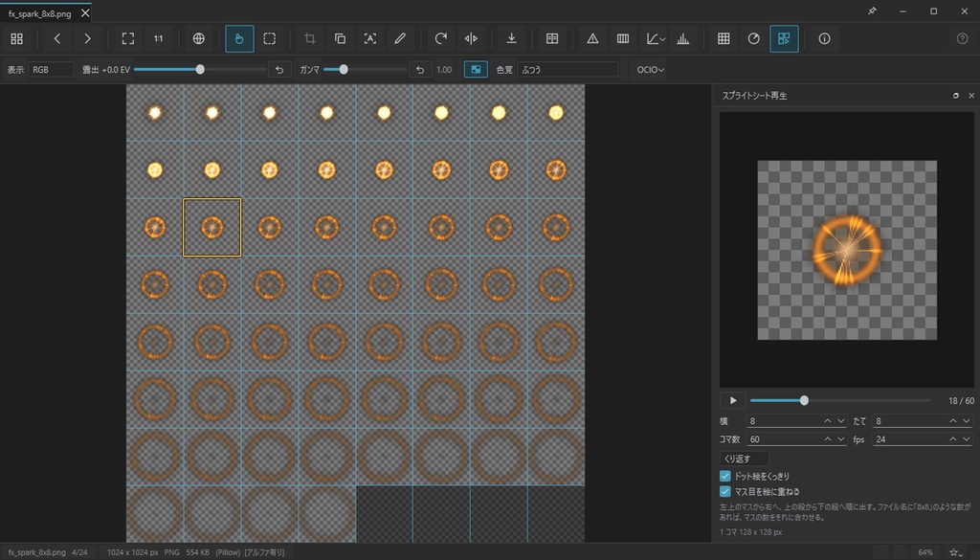980x560 pixels.
Task: Open the OCIO dropdown menu
Action: [x=650, y=69]
